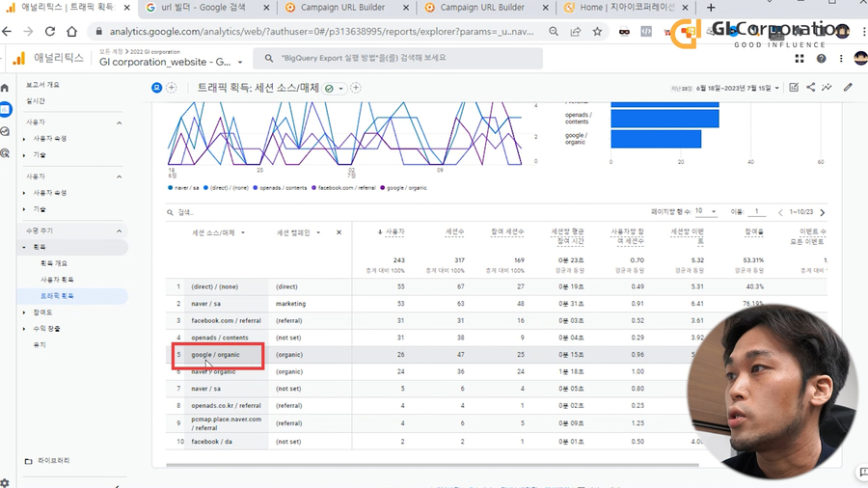Image resolution: width=868 pixels, height=488 pixels.
Task: Bookmark this page with star icon
Action: [597, 32]
